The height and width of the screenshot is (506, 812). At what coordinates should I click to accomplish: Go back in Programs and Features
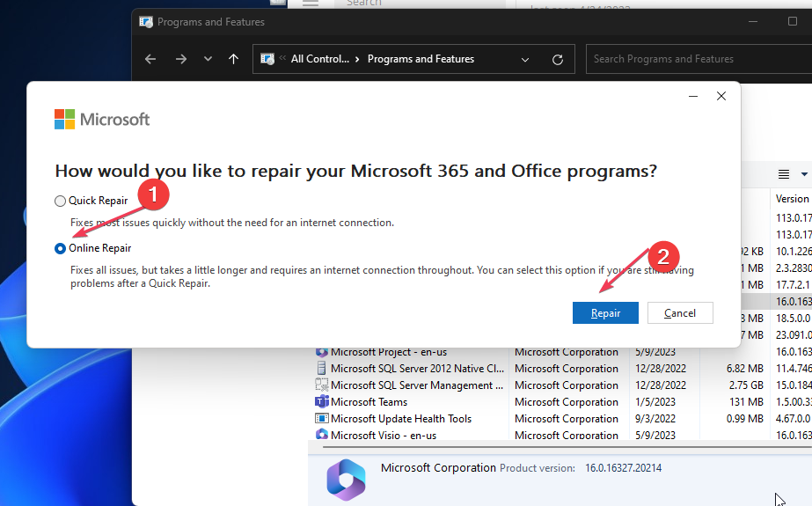point(150,59)
